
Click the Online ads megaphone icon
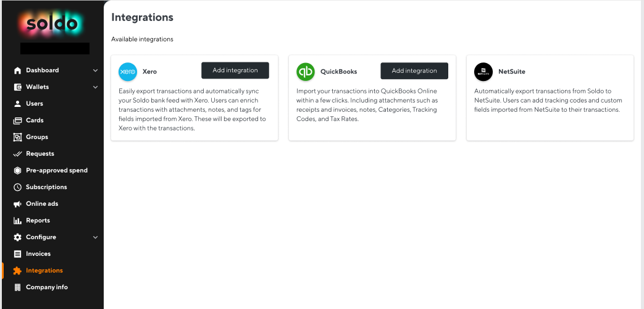17,204
